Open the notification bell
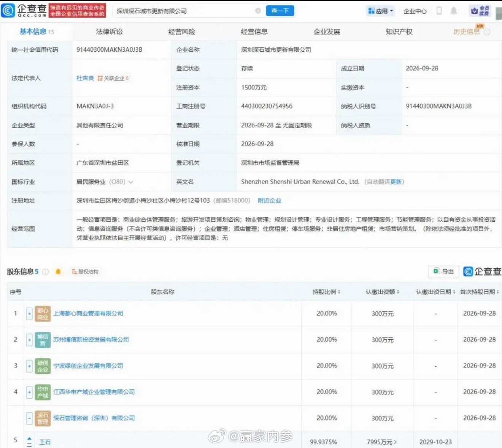 pos(454,11)
